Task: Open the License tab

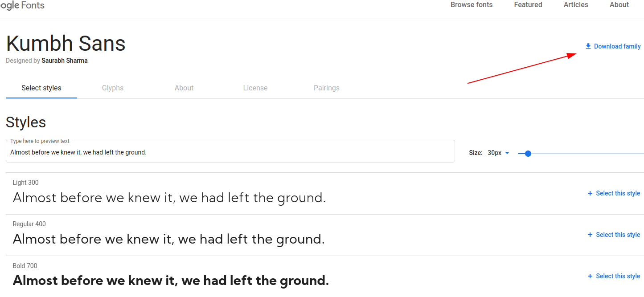Action: point(255,88)
